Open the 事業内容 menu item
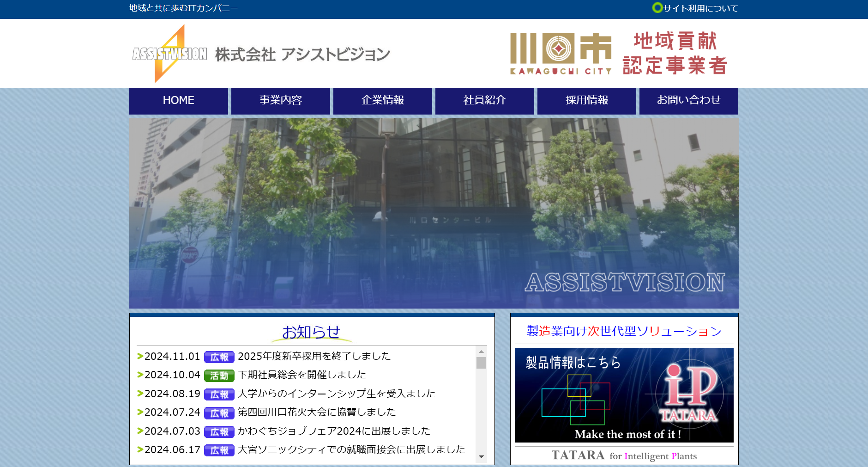 click(281, 101)
